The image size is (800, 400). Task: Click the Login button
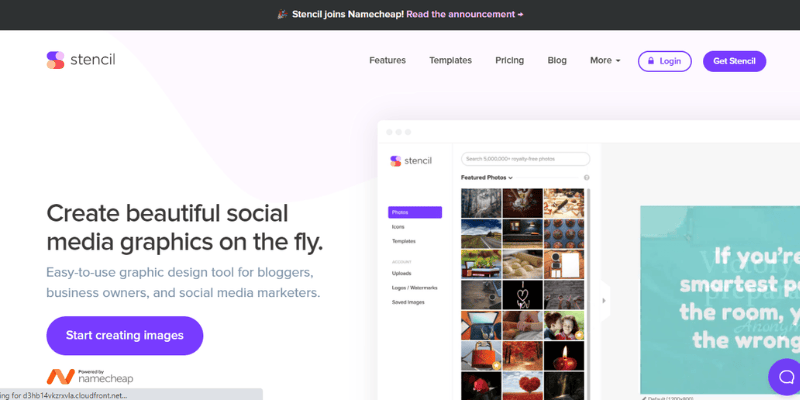[x=664, y=61]
